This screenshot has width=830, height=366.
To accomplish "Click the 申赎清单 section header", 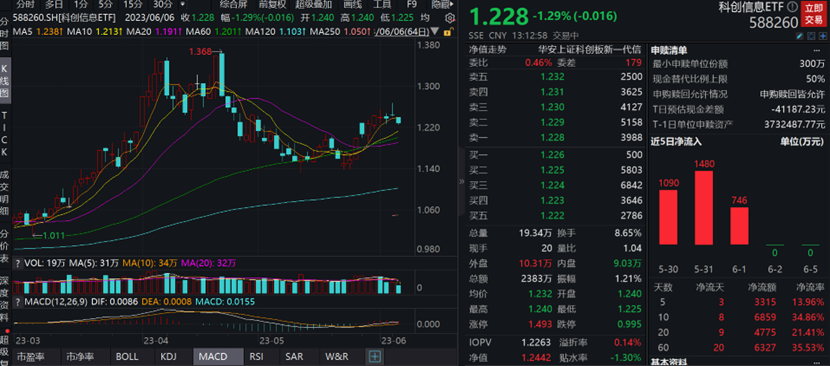I will (x=669, y=51).
